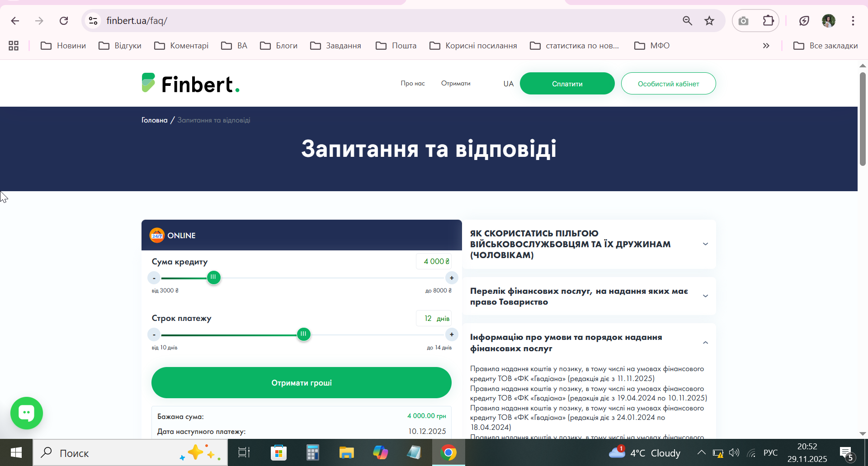Click the Строк платежу slider handle

click(x=303, y=334)
